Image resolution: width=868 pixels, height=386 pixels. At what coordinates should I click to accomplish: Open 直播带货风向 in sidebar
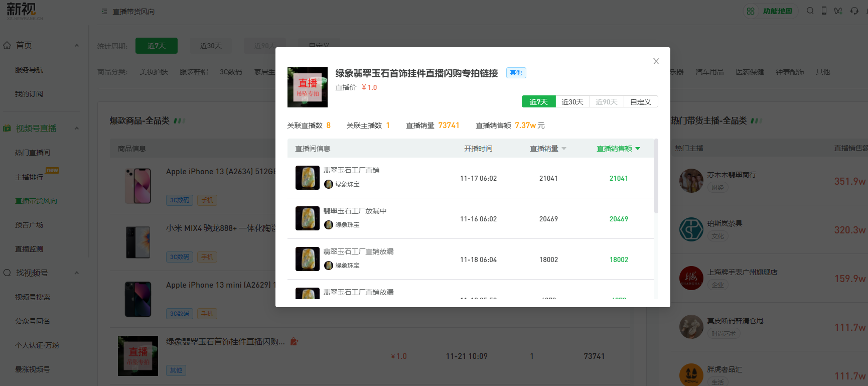(x=36, y=201)
